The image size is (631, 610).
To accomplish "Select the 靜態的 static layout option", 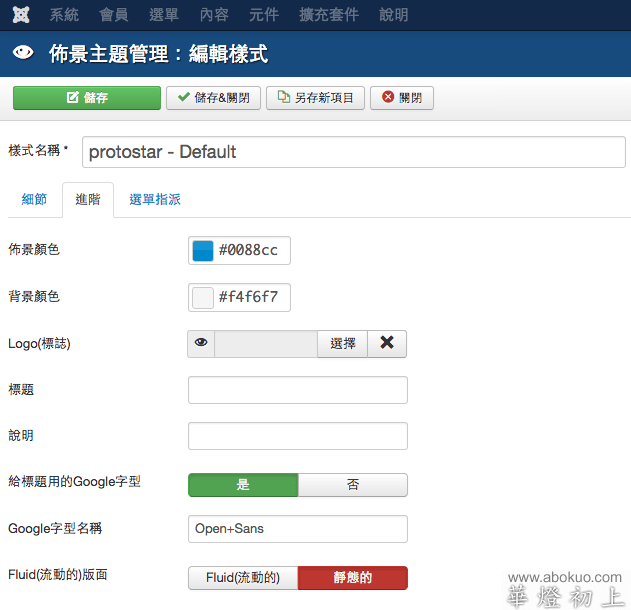I will point(353,578).
